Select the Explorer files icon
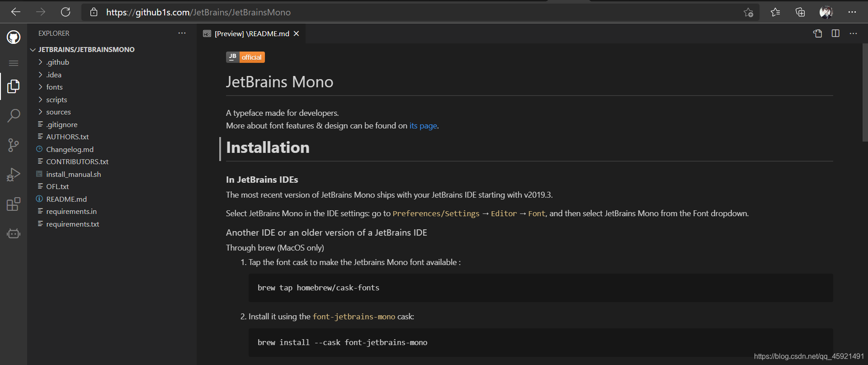Image resolution: width=868 pixels, height=365 pixels. [x=14, y=86]
